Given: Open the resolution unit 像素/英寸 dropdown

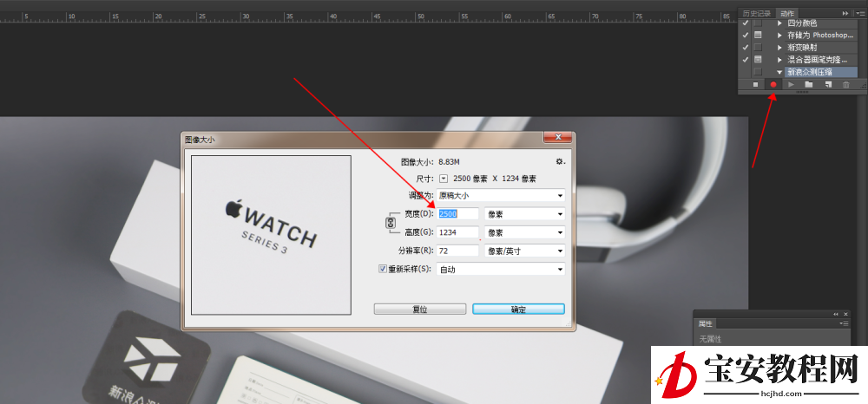Looking at the screenshot, I should pos(525,251).
